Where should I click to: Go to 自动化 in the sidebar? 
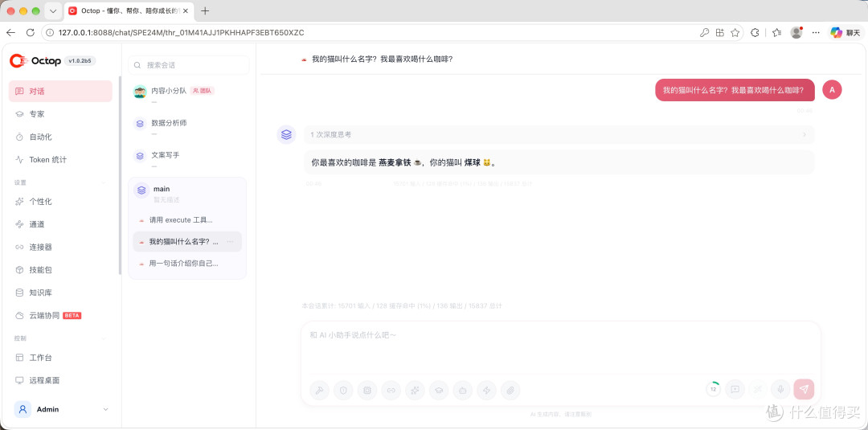60,137
